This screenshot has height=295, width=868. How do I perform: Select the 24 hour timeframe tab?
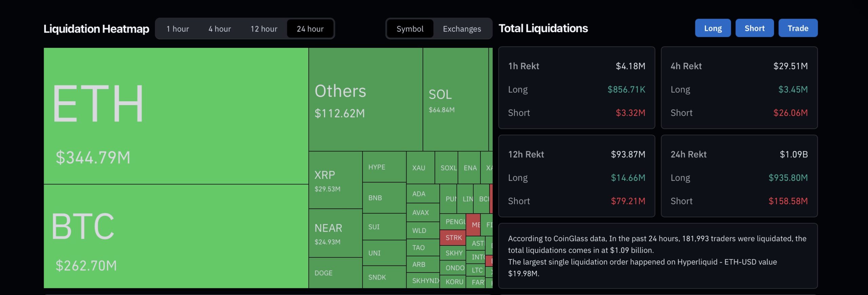coord(310,29)
